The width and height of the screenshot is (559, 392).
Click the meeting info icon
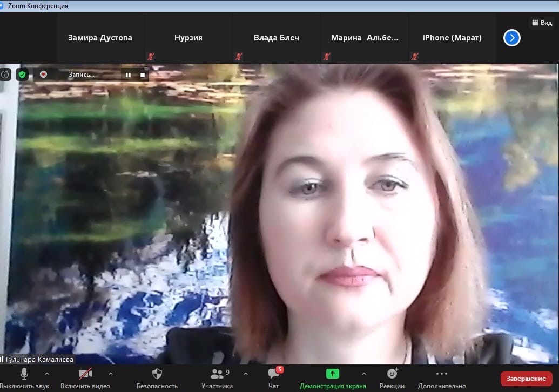5,75
